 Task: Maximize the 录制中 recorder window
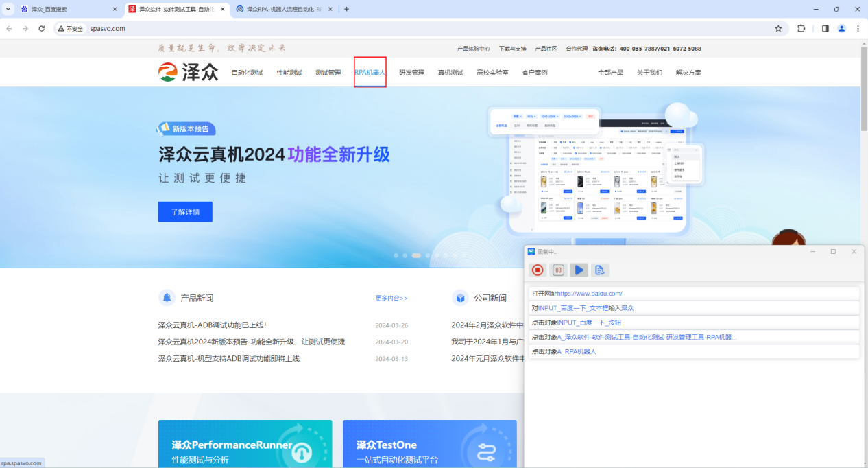tap(833, 252)
